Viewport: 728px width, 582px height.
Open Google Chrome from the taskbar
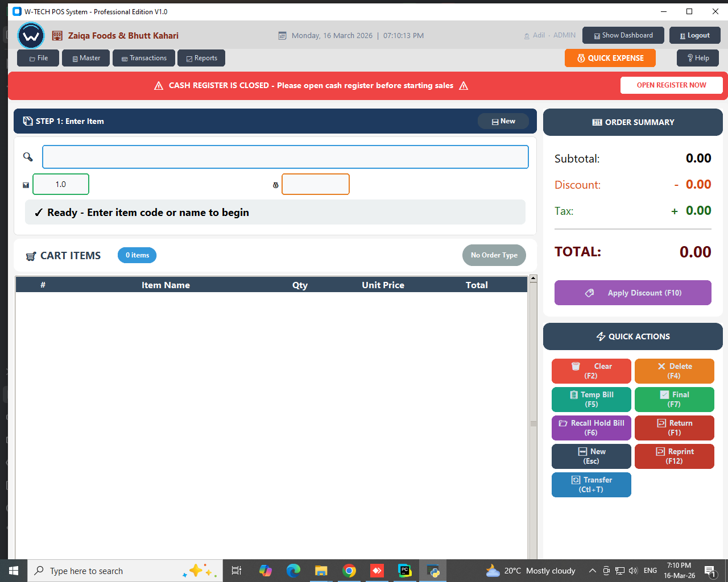(349, 571)
